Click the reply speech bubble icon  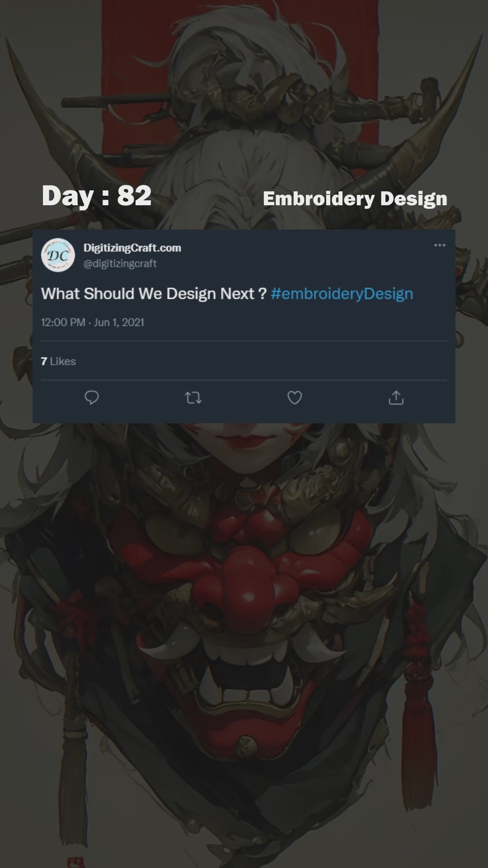coord(92,398)
